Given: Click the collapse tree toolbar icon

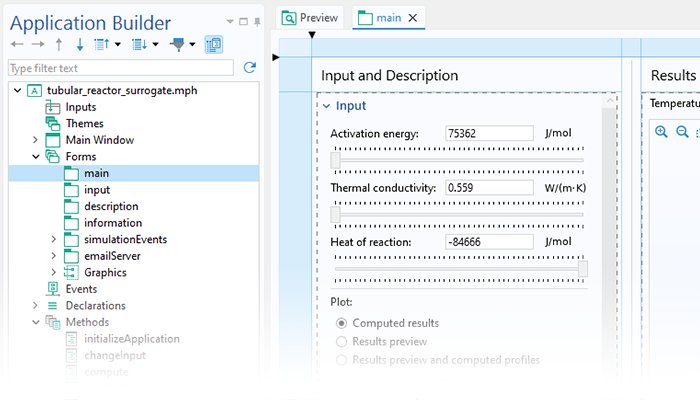Looking at the screenshot, I should 102,44.
